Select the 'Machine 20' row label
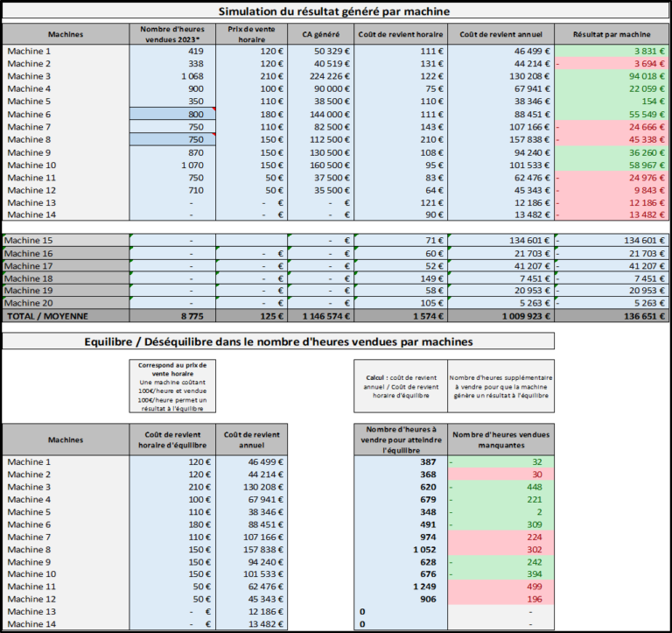Screen dimensions: 672x633 66,303
